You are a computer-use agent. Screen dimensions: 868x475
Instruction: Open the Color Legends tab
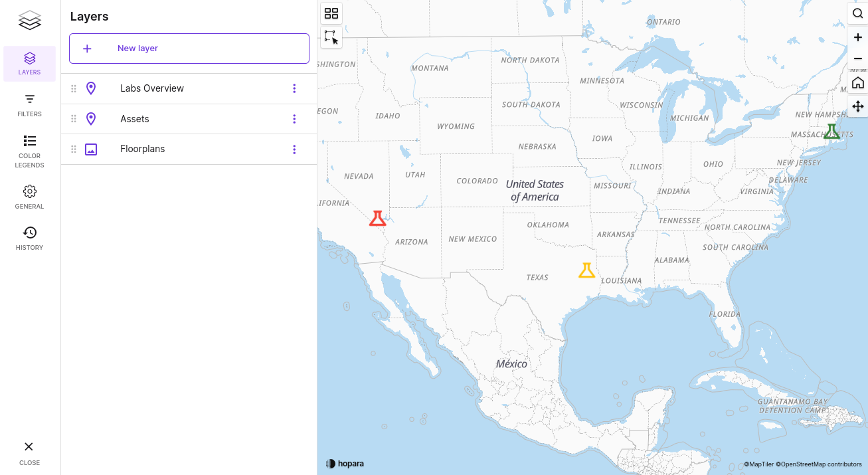tap(30, 150)
